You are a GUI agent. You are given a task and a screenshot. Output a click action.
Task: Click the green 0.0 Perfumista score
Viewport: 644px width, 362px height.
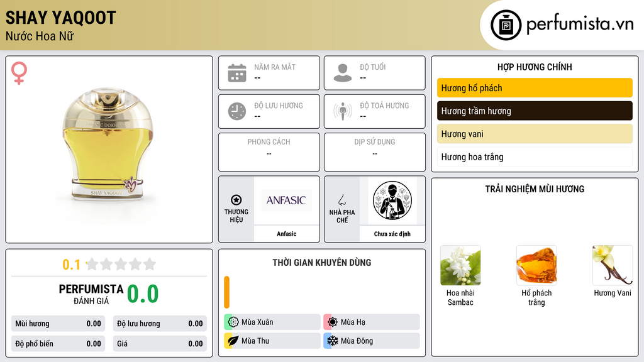pos(143,294)
